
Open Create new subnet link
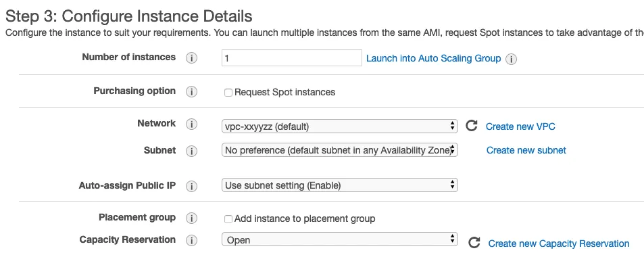(526, 151)
